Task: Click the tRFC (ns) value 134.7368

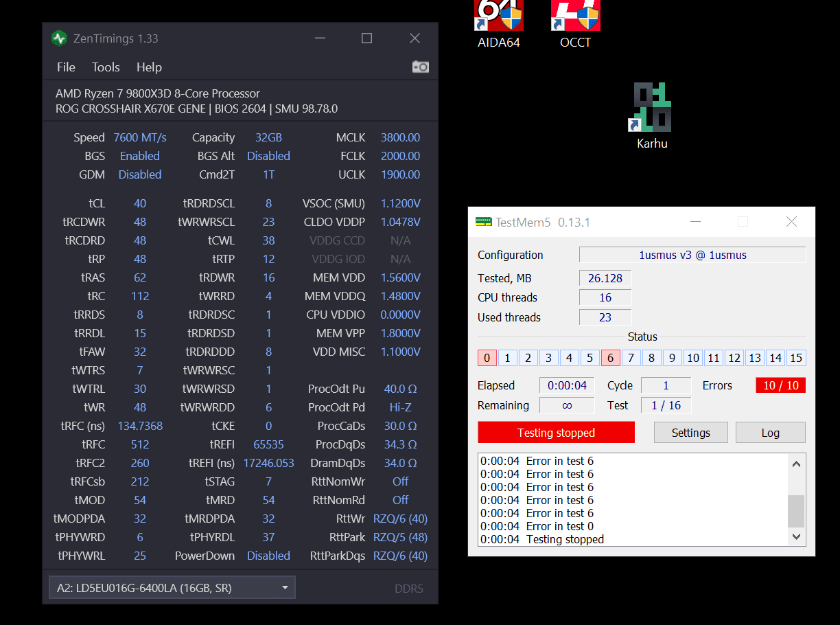Action: pyautogui.click(x=140, y=426)
